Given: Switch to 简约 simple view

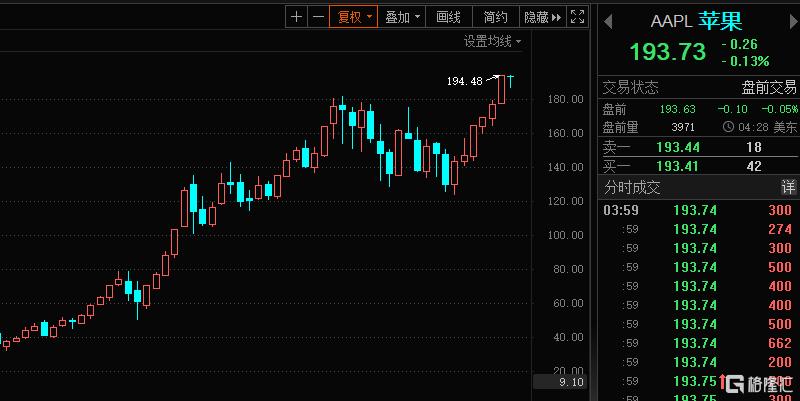Looking at the screenshot, I should pyautogui.click(x=495, y=17).
